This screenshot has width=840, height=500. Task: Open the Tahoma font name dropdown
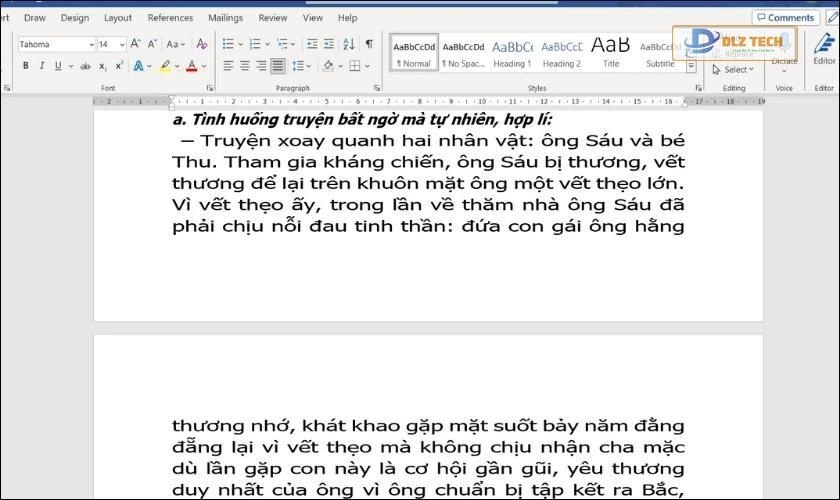pyautogui.click(x=89, y=44)
